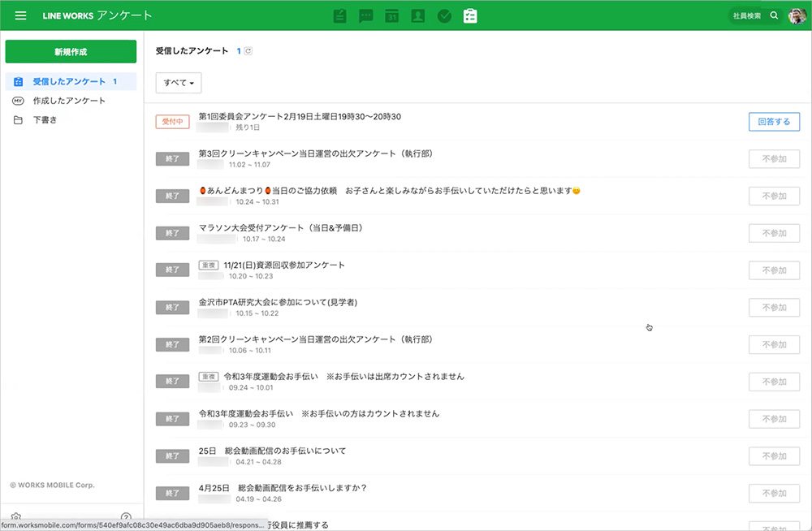Open the task checkmark icon
Screen dimensions: 812x531
coord(443,16)
